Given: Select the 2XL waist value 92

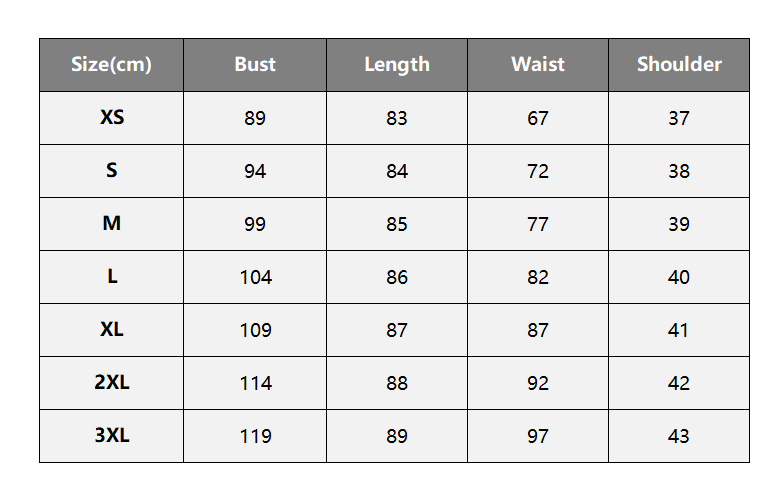Looking at the screenshot, I should tap(538, 383).
